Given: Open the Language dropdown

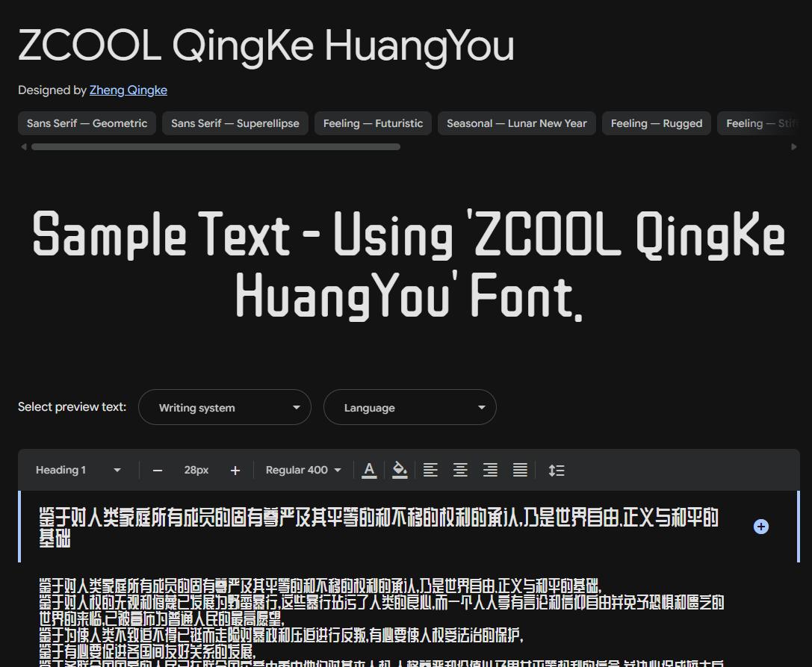Looking at the screenshot, I should tap(409, 407).
